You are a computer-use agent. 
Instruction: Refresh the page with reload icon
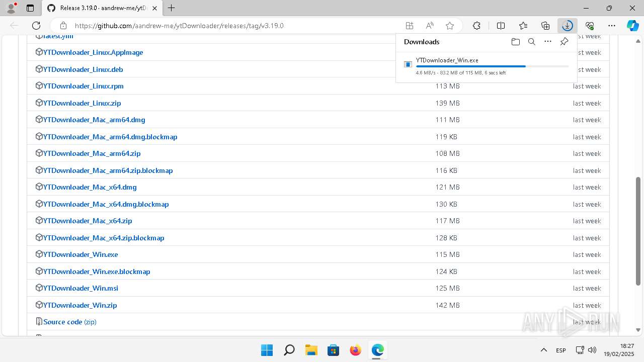coord(36,26)
